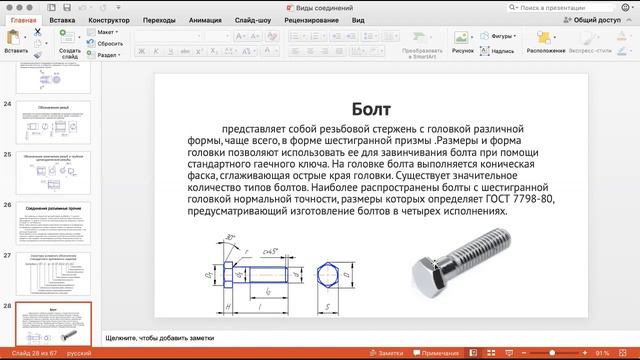The image size is (640, 360).
Task: Click the Создать слайд new slide icon
Action: pos(67,36)
